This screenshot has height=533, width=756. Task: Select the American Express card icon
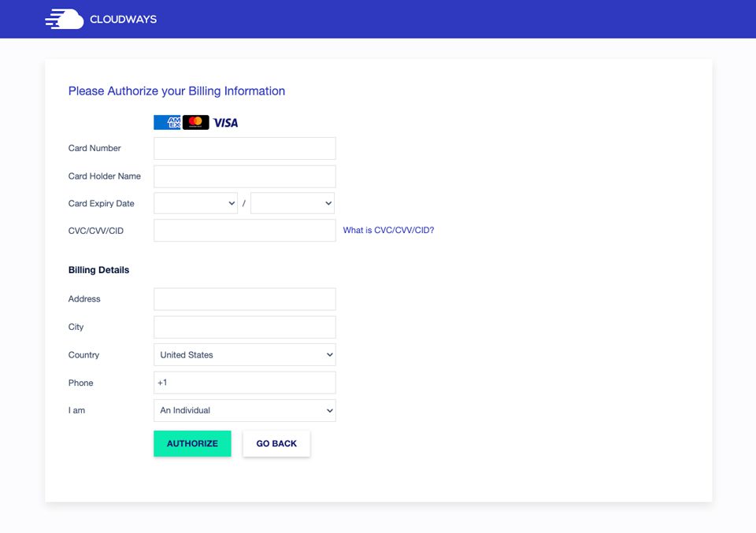[167, 122]
